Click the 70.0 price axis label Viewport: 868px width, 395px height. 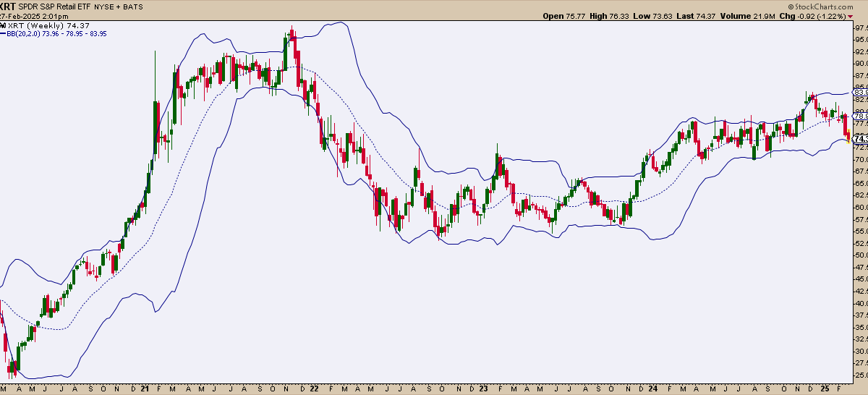pos(861,159)
